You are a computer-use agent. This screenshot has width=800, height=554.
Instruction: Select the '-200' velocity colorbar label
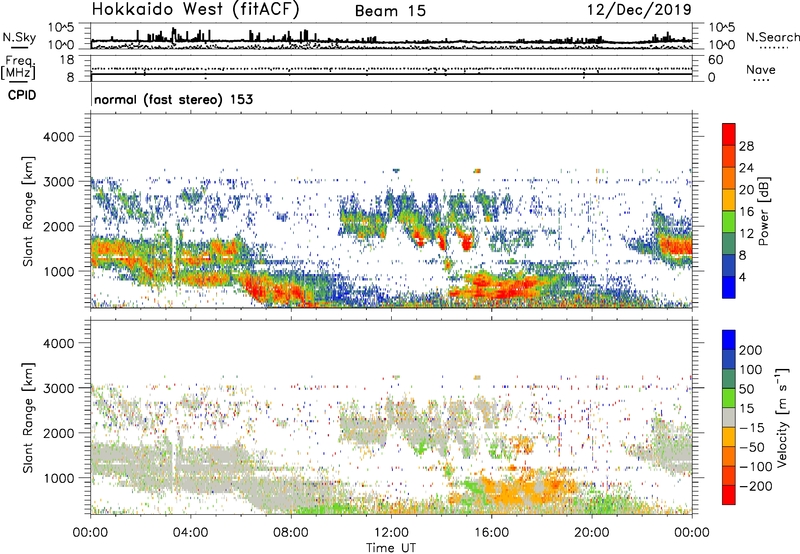point(756,487)
